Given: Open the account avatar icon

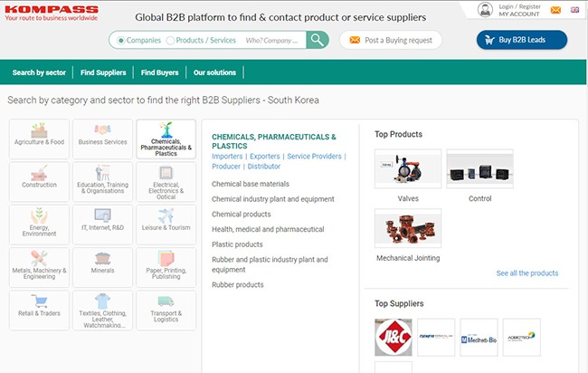Looking at the screenshot, I should 485,10.
